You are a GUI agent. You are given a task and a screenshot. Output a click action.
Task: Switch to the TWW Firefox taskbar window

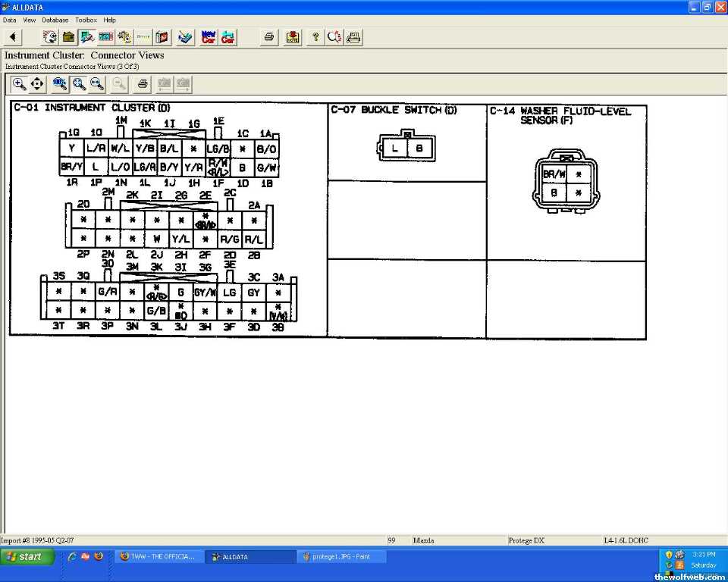click(x=158, y=557)
